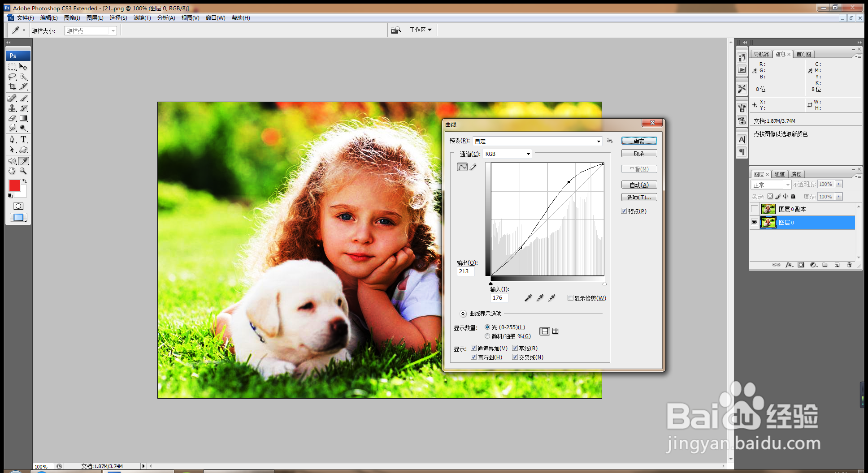Open the layer blend mode 正常 dropdown
868x473 pixels.
771,185
